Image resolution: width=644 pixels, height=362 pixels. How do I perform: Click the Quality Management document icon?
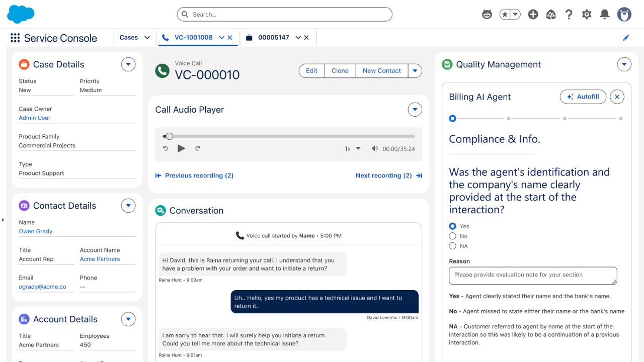447,64
